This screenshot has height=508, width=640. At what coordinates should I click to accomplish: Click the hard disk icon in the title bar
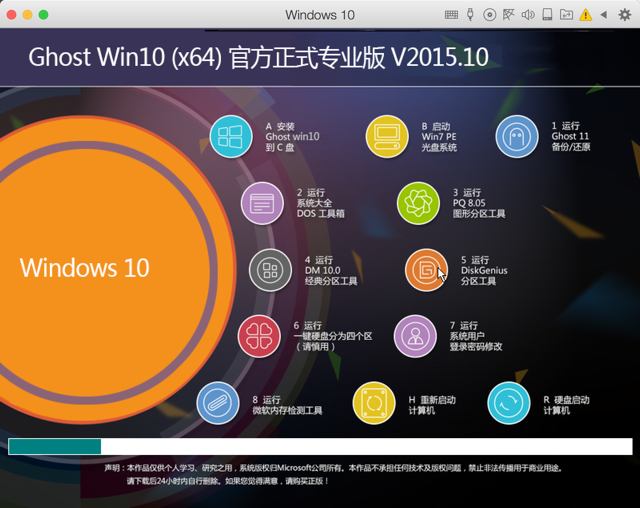pos(547,15)
